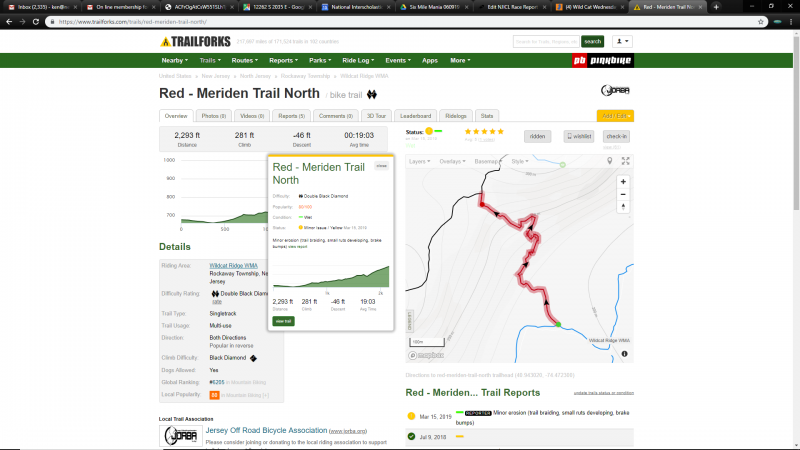
Task: Open the Overlays dropdown on map
Action: [x=453, y=161]
